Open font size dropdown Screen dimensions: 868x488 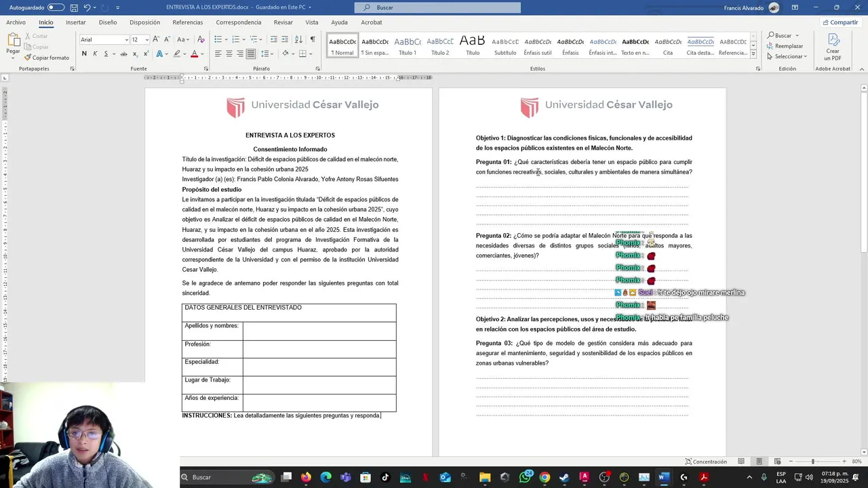click(146, 39)
